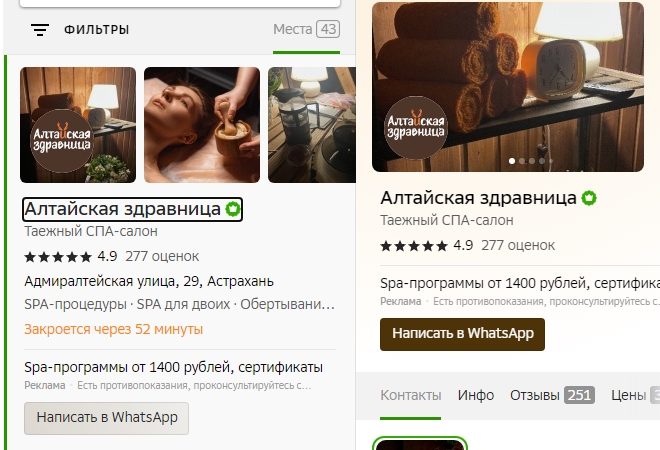Switch to the Места 43 tab
660x450 pixels.
coord(306,29)
